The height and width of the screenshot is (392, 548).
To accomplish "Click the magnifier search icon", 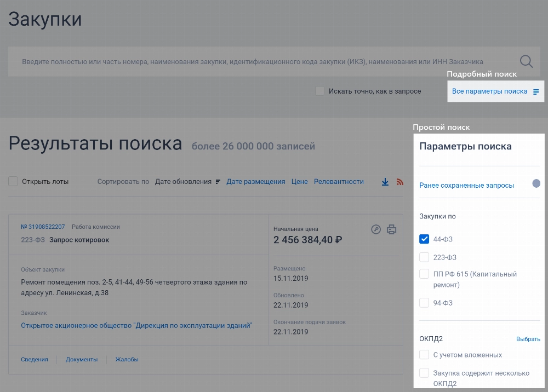I will click(526, 61).
